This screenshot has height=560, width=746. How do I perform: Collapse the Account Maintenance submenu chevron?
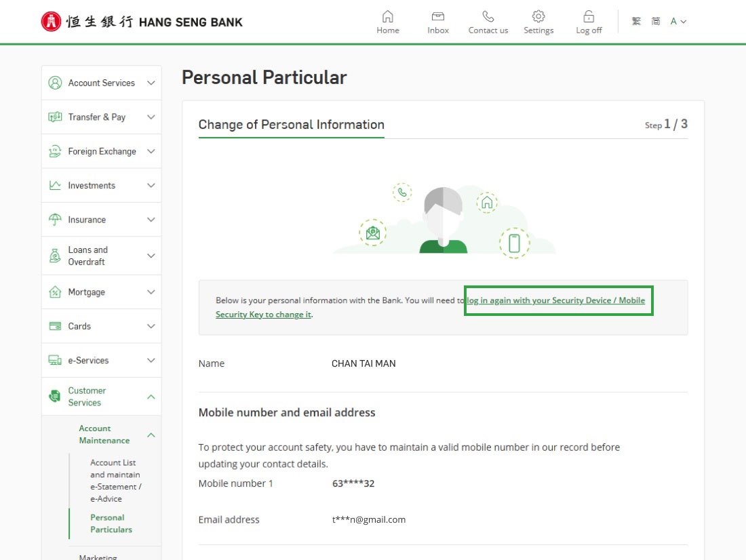151,435
